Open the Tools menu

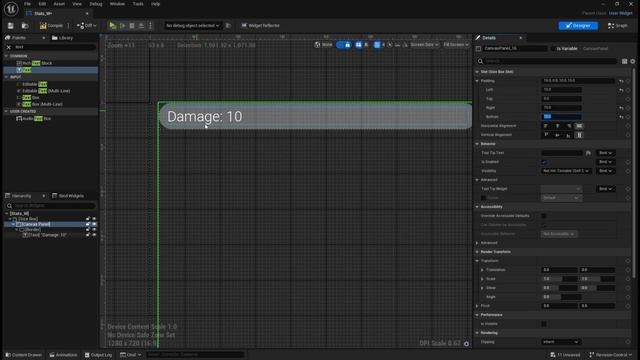coord(138,4)
